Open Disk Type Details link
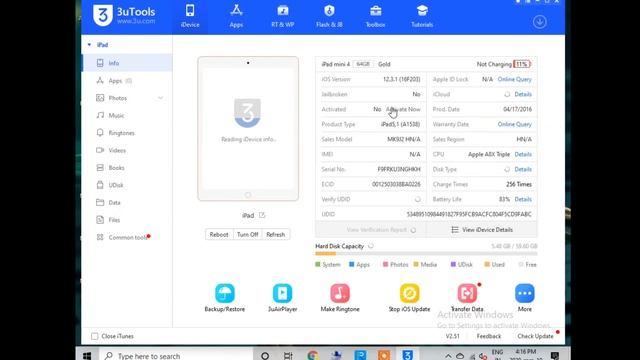 point(523,169)
